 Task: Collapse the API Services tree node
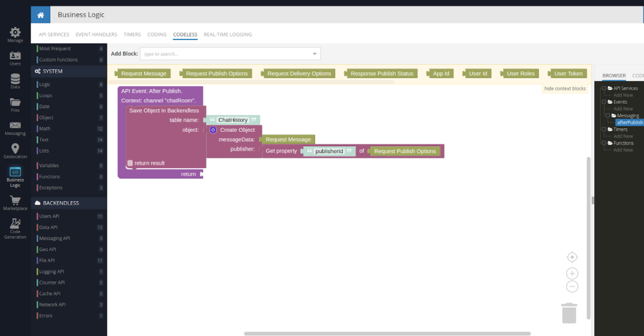coord(604,88)
